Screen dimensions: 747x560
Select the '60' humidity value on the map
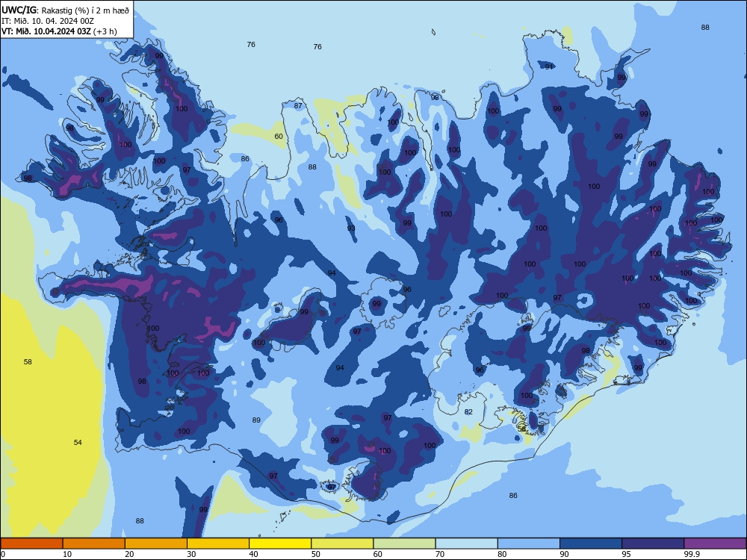(x=279, y=136)
